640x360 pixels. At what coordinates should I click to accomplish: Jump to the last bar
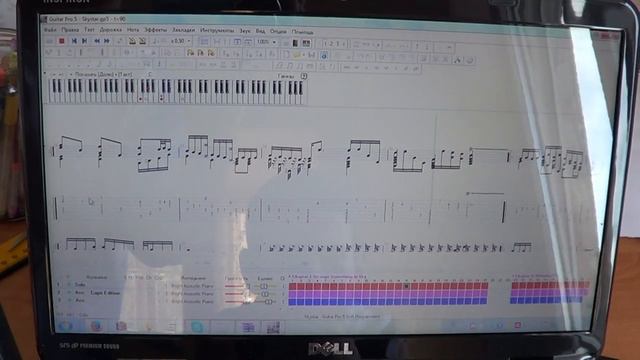tap(84, 41)
